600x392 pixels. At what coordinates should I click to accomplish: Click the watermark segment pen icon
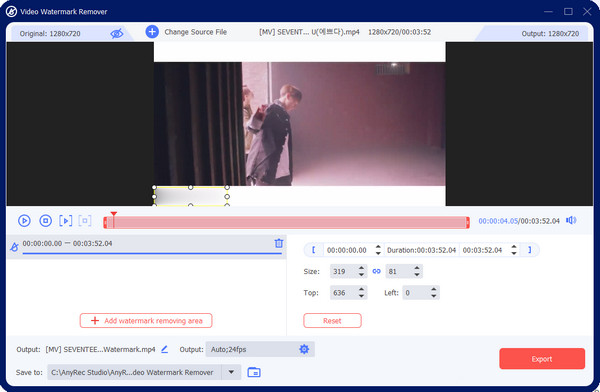[x=14, y=247]
